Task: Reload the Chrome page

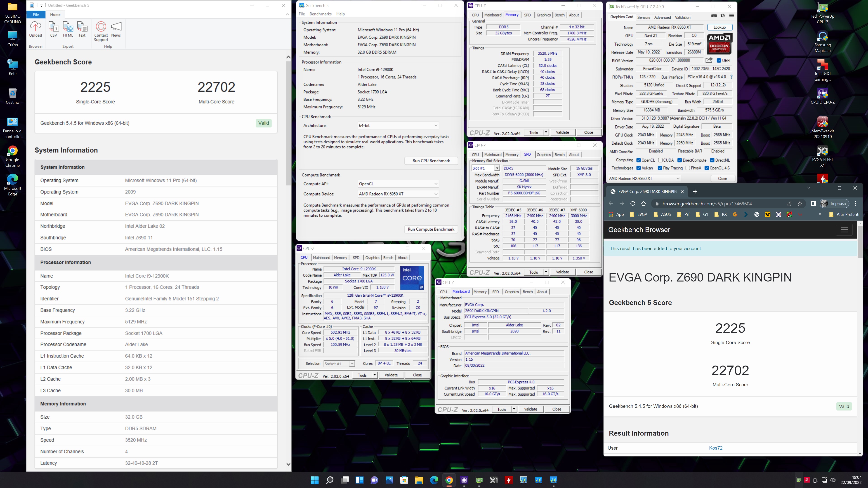Action: tap(632, 203)
